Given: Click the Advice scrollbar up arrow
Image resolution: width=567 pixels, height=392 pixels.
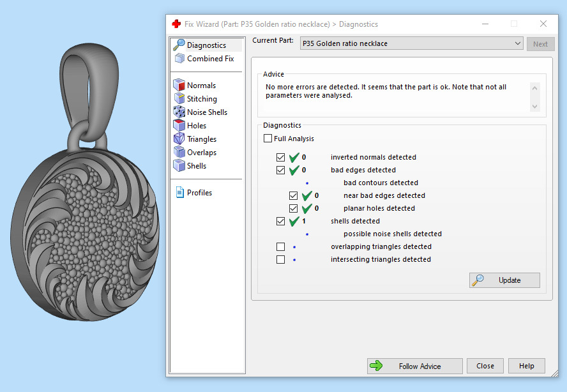Looking at the screenshot, I should [535, 88].
